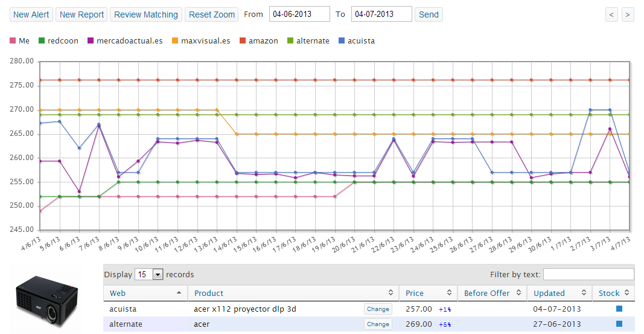The width and height of the screenshot is (644, 334).
Task: Sort table by Web column
Action: pyautogui.click(x=145, y=293)
